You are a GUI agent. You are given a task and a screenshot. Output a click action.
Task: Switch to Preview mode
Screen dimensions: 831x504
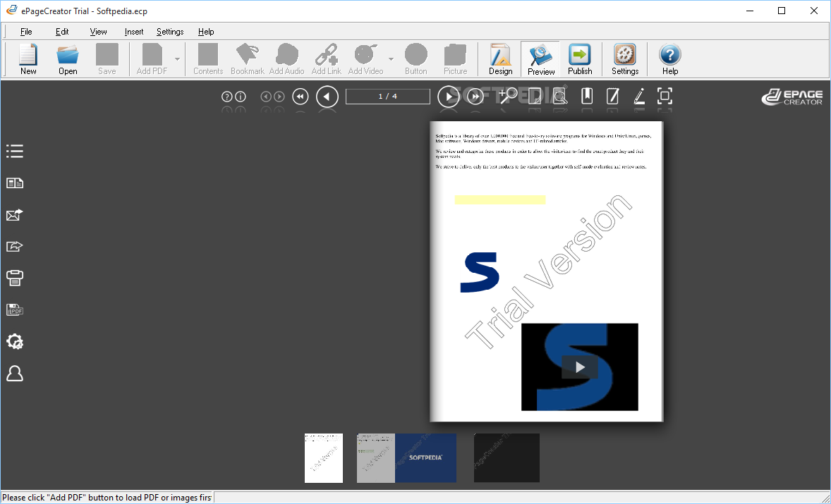coord(540,59)
